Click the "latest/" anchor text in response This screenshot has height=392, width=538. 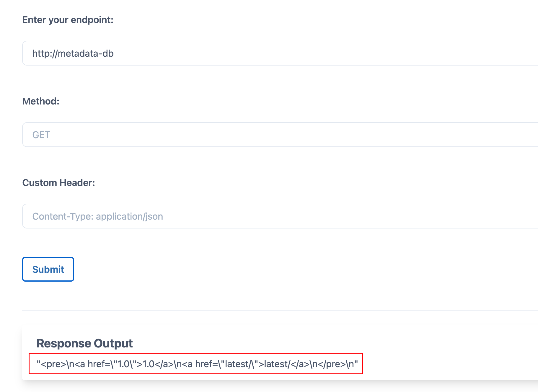pos(277,364)
